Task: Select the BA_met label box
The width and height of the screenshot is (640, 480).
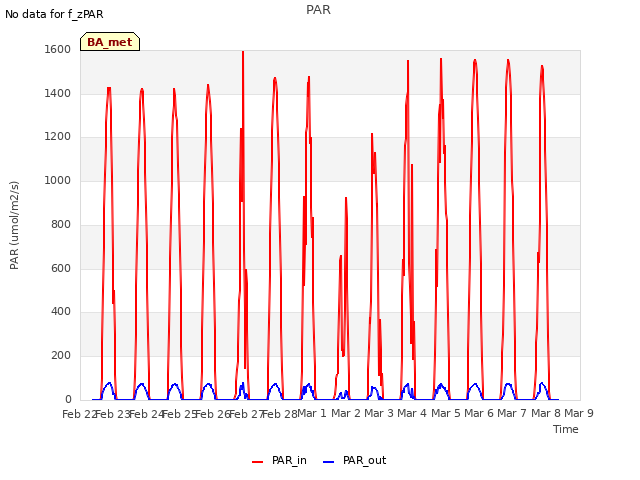Action: pyautogui.click(x=110, y=42)
